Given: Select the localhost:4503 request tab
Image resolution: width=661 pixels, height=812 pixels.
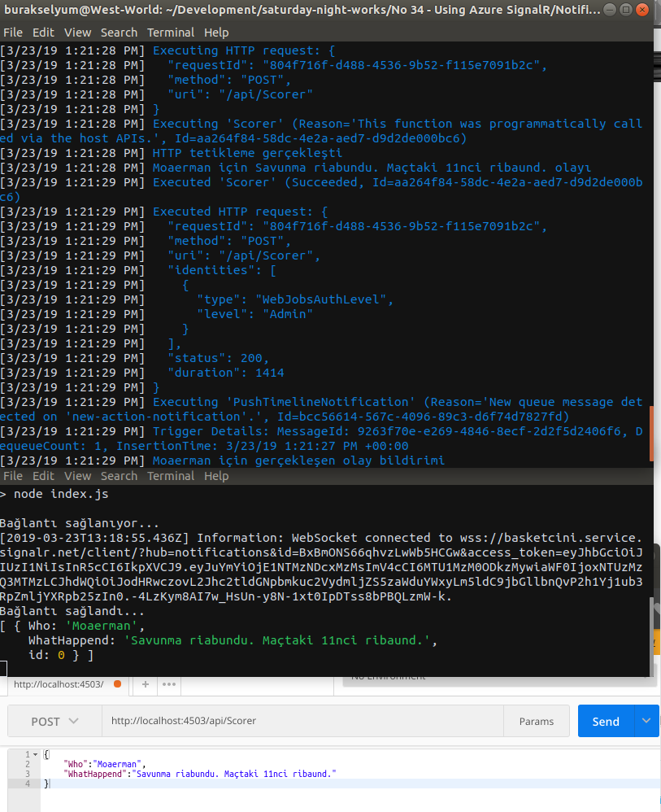Looking at the screenshot, I should tap(59, 684).
